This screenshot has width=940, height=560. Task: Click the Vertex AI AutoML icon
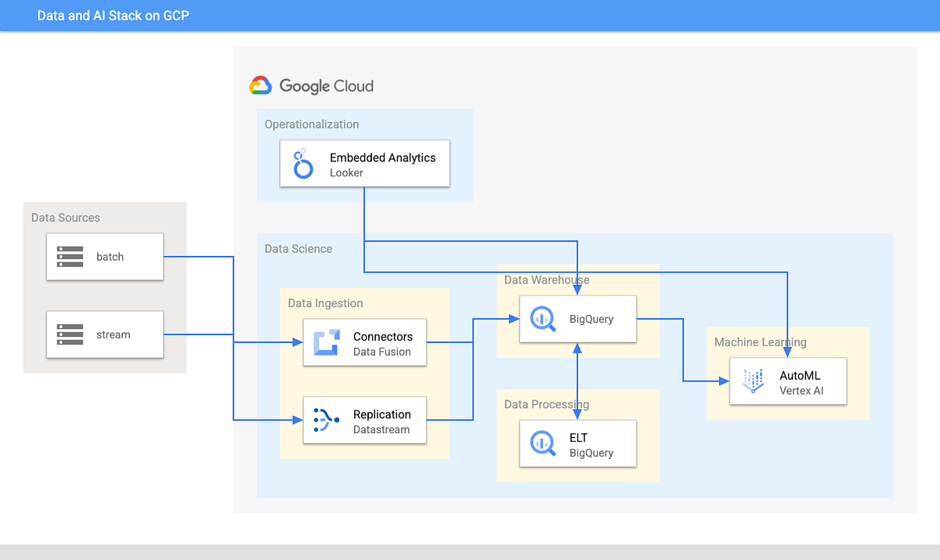[752, 381]
